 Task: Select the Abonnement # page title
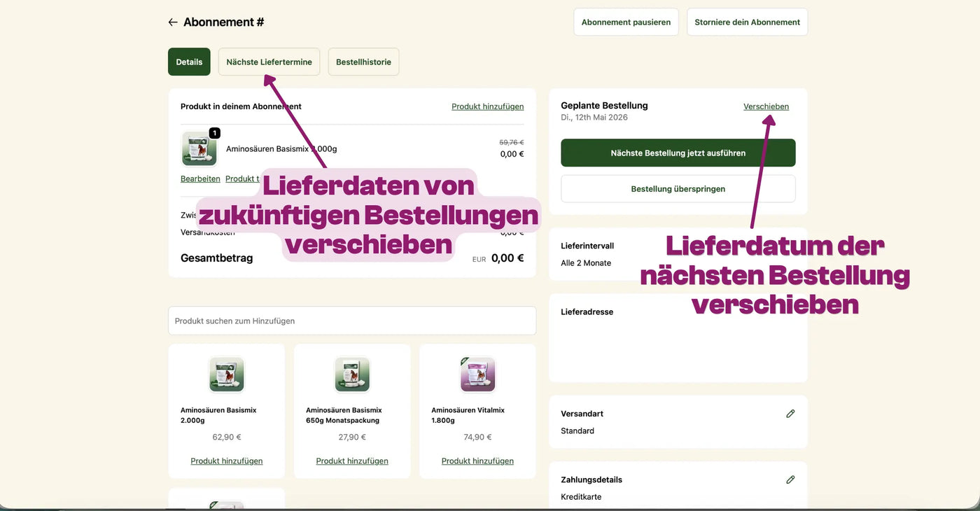pyautogui.click(x=224, y=22)
